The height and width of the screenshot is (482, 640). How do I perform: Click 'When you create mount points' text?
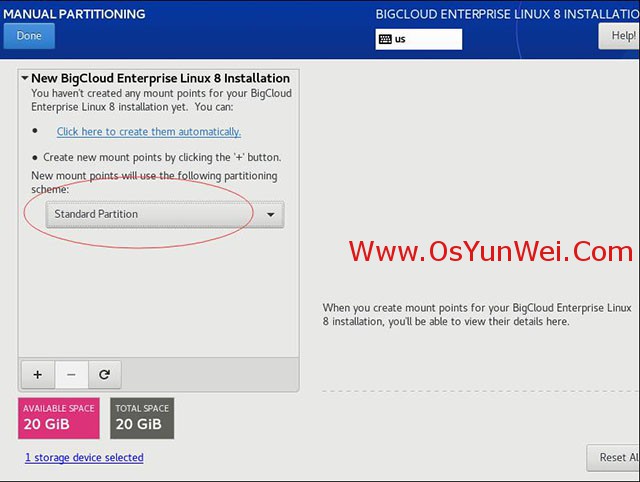pyautogui.click(x=477, y=314)
